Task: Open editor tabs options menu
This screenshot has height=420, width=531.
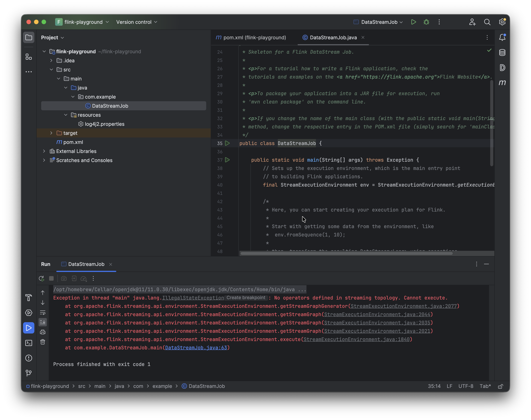Action: pyautogui.click(x=487, y=37)
